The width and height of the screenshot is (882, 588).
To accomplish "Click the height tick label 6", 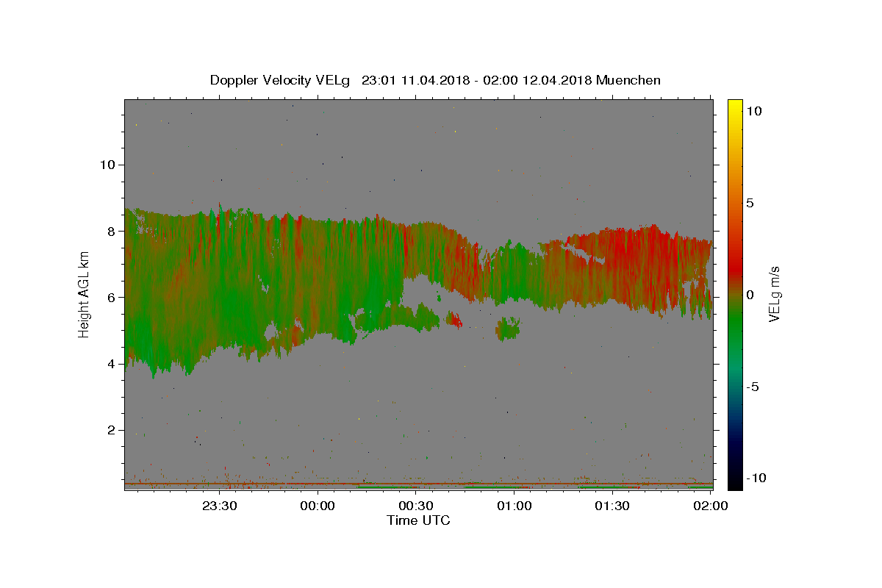I will pos(110,297).
